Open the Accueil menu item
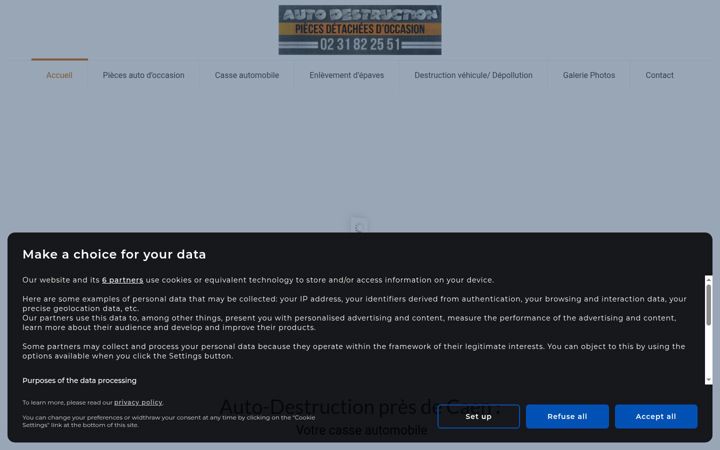 click(59, 75)
